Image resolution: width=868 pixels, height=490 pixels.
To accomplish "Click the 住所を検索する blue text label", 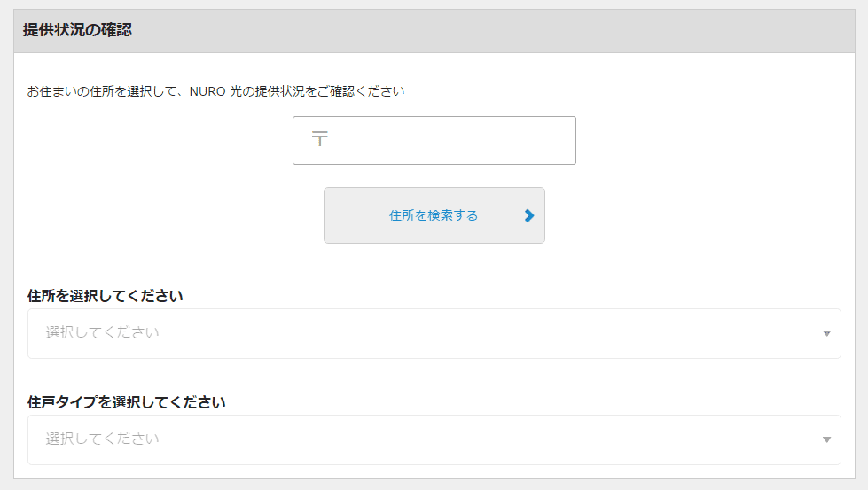I will (x=434, y=215).
